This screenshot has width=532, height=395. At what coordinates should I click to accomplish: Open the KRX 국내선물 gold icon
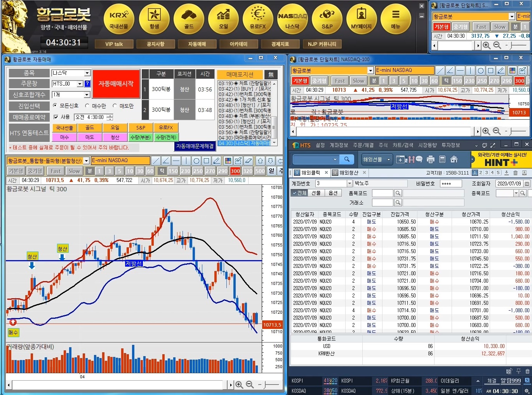pos(119,19)
